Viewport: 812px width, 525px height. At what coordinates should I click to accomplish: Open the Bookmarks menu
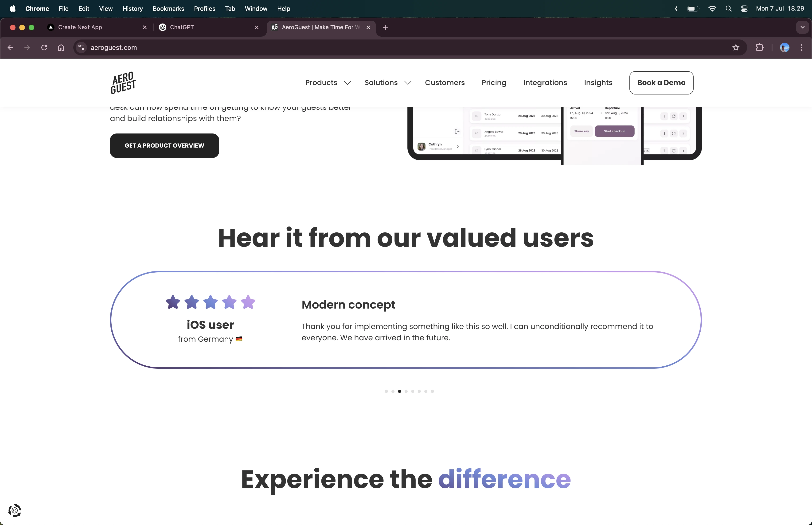168,9
